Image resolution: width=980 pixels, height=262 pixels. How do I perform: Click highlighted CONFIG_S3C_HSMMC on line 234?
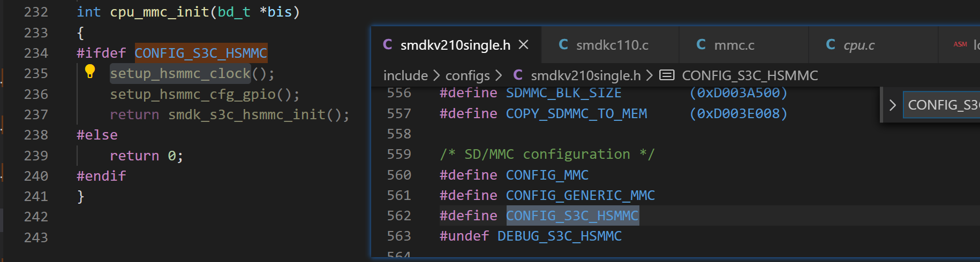click(201, 53)
